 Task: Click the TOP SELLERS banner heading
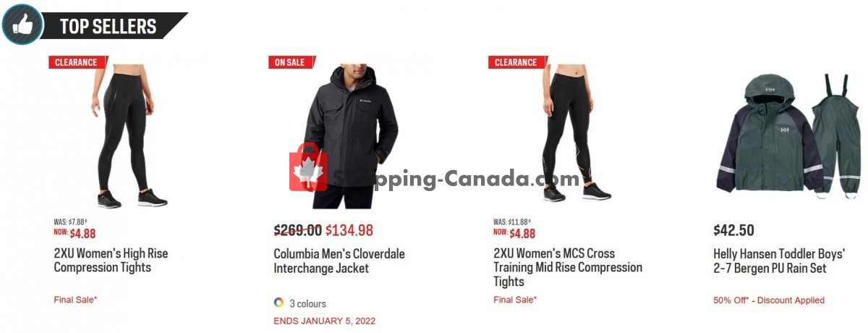pos(108,27)
